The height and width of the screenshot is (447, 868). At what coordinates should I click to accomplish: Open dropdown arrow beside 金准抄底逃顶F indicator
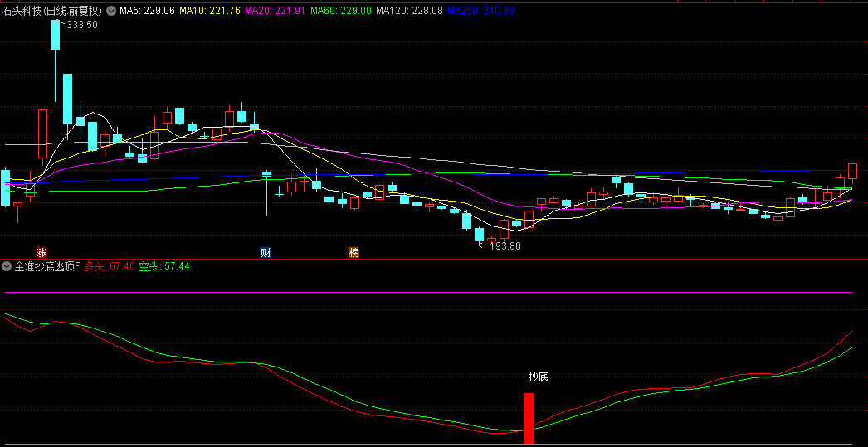coord(7,267)
